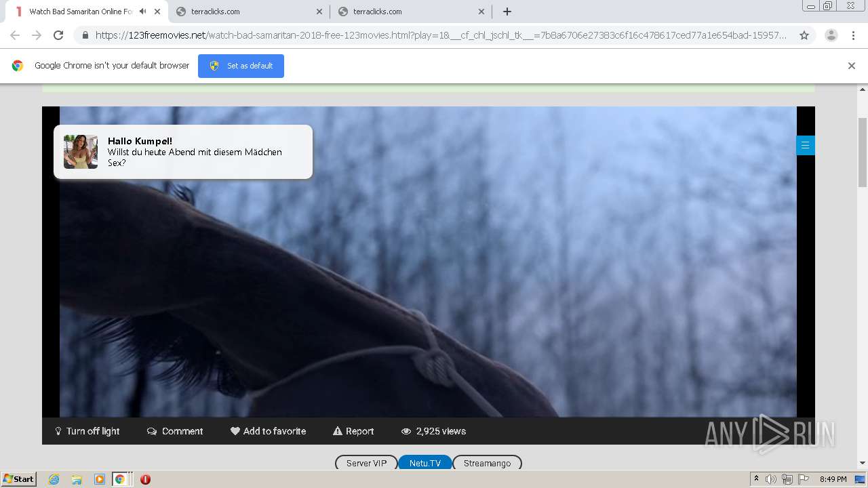This screenshot has height=488, width=868.
Task: Launch Internet Explorer from the taskbar
Action: click(54, 479)
